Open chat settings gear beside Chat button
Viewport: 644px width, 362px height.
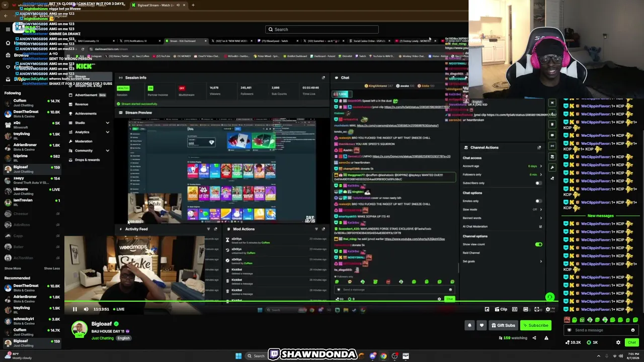[x=618, y=342]
